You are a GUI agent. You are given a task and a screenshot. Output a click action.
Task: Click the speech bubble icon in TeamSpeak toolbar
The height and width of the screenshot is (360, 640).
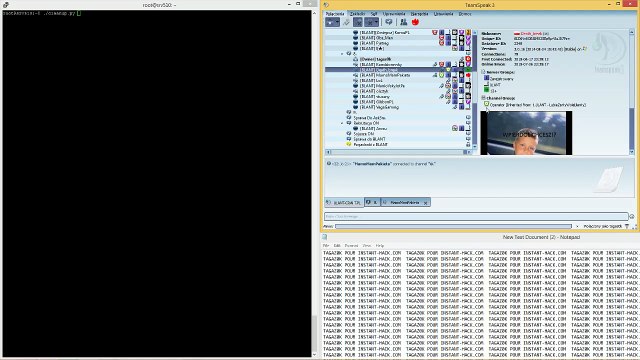click(389, 22)
